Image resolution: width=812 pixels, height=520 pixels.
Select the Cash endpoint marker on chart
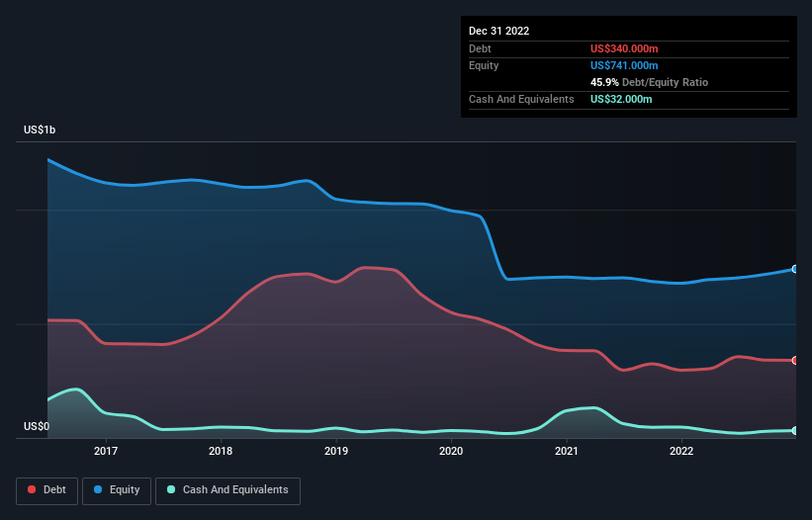795,430
